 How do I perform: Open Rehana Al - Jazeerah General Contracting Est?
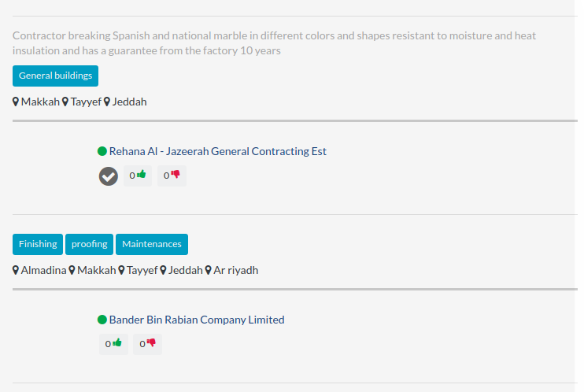(217, 151)
